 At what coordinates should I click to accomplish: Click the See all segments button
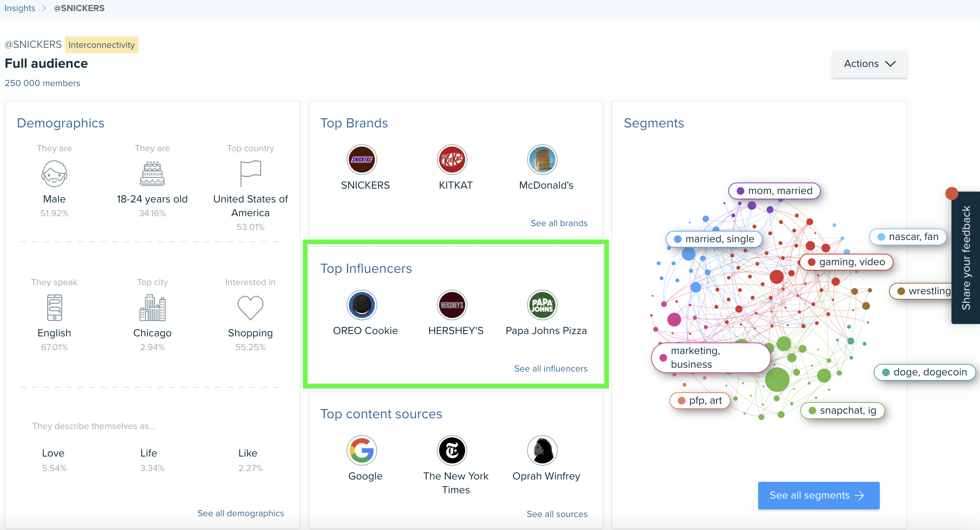[819, 496]
